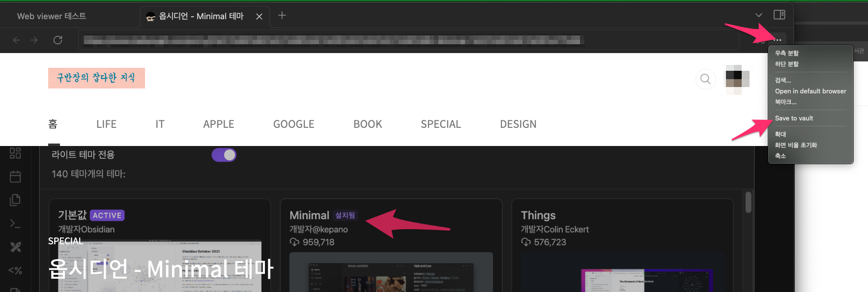Select Save to vault menu entry
This screenshot has width=868, height=292.
pos(794,118)
